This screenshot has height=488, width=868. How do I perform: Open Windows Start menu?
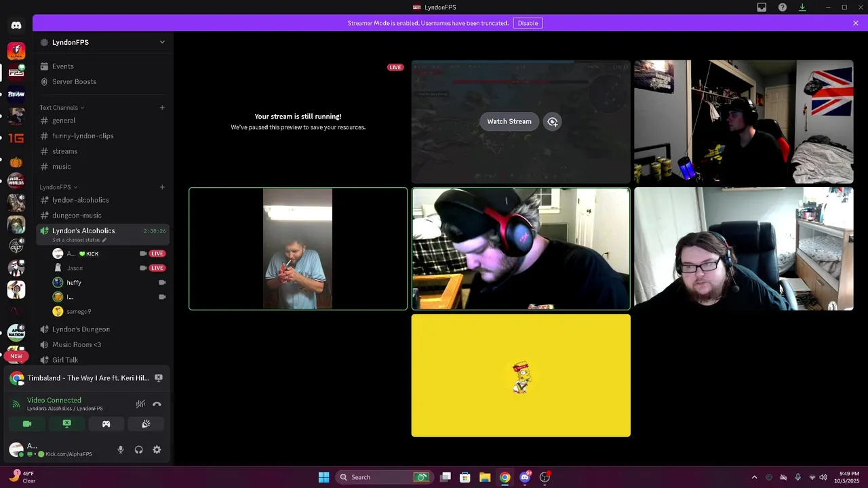pos(323,477)
